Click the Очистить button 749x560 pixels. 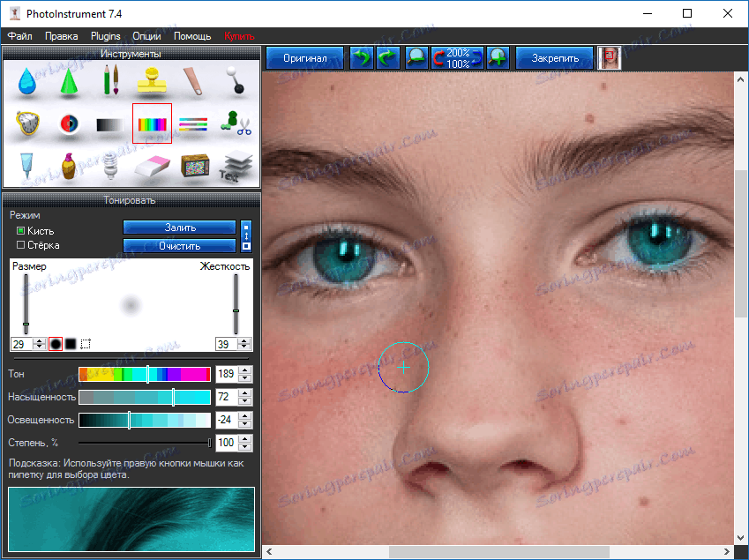pyautogui.click(x=180, y=245)
